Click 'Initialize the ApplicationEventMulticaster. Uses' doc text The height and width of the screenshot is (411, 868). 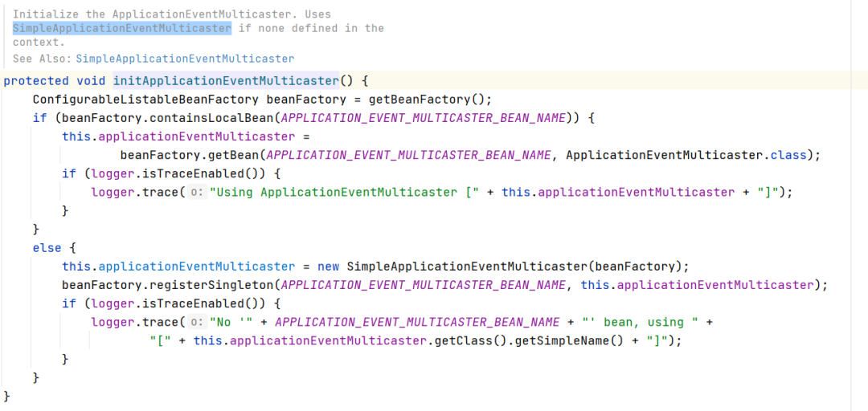[x=172, y=14]
